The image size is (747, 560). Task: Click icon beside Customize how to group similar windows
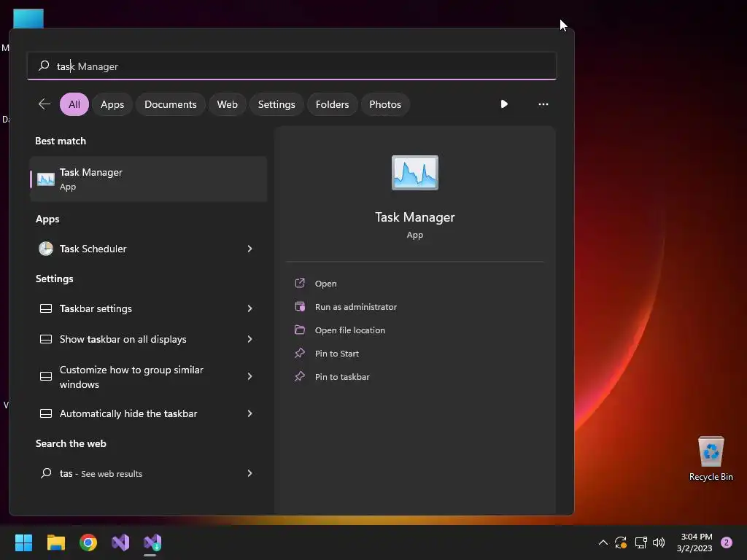tap(46, 377)
